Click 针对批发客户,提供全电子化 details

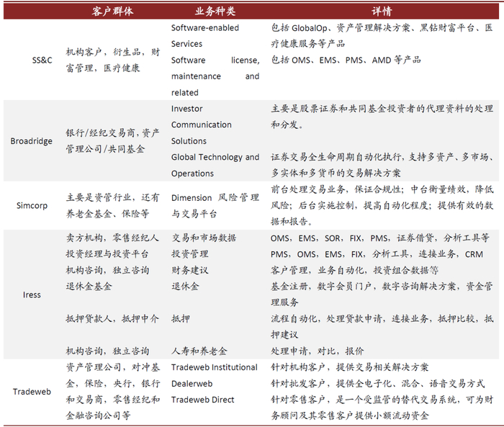point(378,383)
